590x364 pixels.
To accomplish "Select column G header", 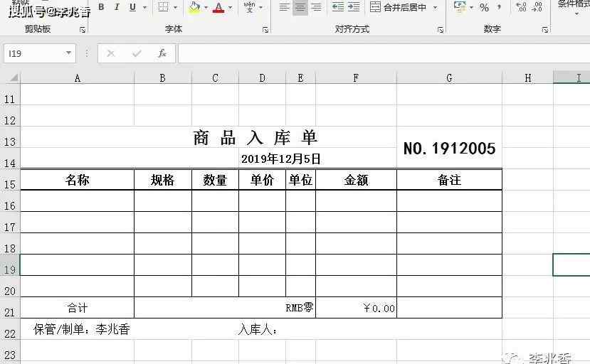I will pos(449,77).
